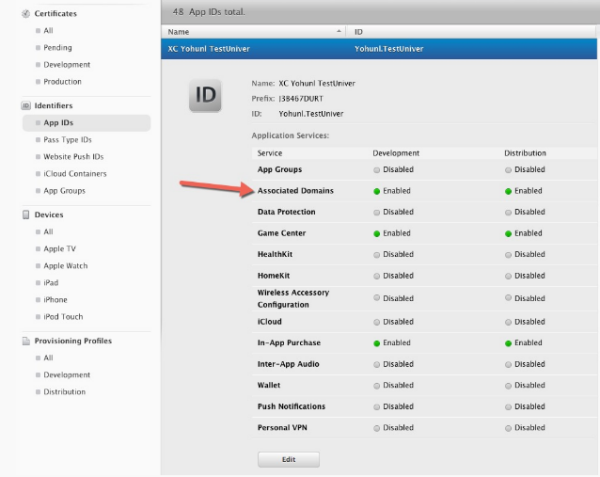Open Pending certificates
This screenshot has height=477, width=600.
click(x=58, y=47)
